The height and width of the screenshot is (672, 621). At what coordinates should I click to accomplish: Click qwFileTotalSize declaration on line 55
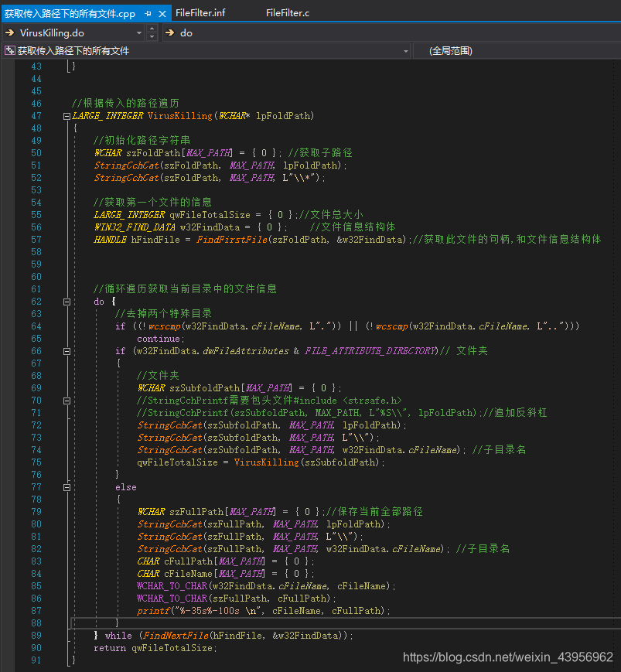210,215
